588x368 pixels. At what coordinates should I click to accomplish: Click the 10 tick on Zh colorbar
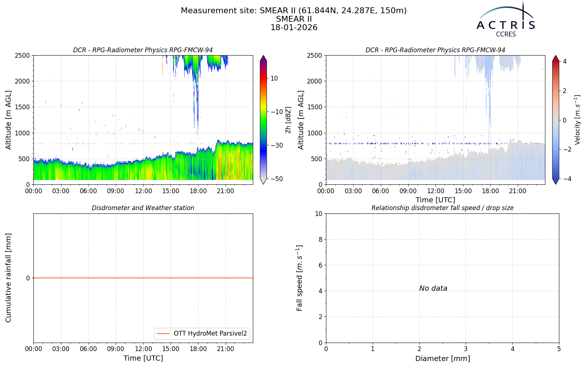tap(274, 78)
